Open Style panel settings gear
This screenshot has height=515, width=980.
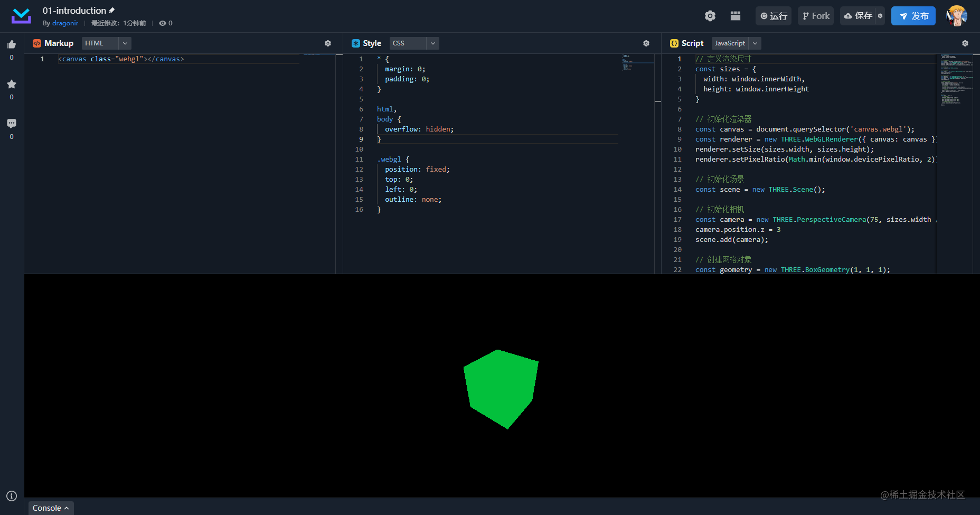[x=646, y=43]
